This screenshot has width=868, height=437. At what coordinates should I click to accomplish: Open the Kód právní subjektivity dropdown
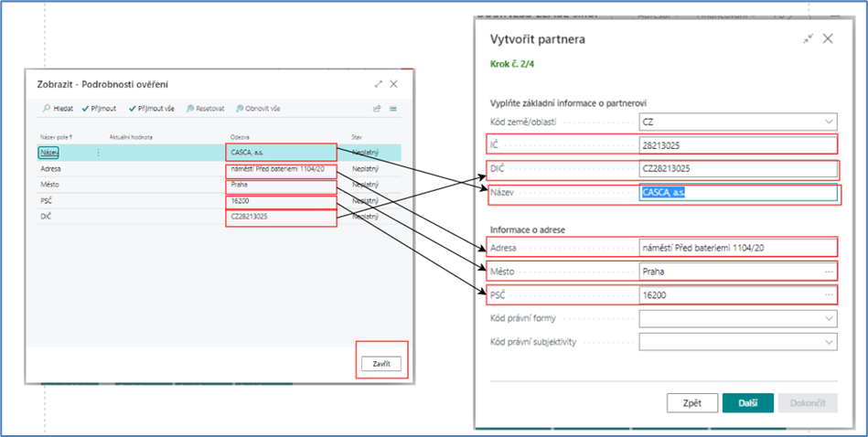tap(829, 342)
